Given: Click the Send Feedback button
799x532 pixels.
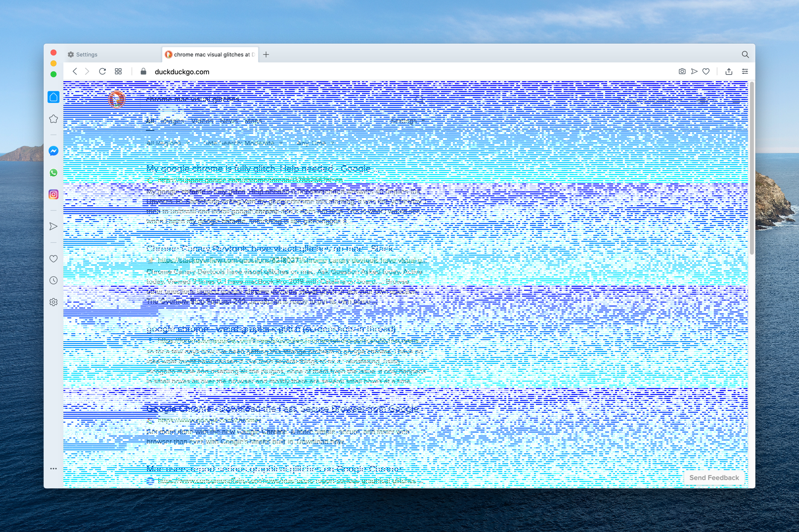Looking at the screenshot, I should pos(714,478).
